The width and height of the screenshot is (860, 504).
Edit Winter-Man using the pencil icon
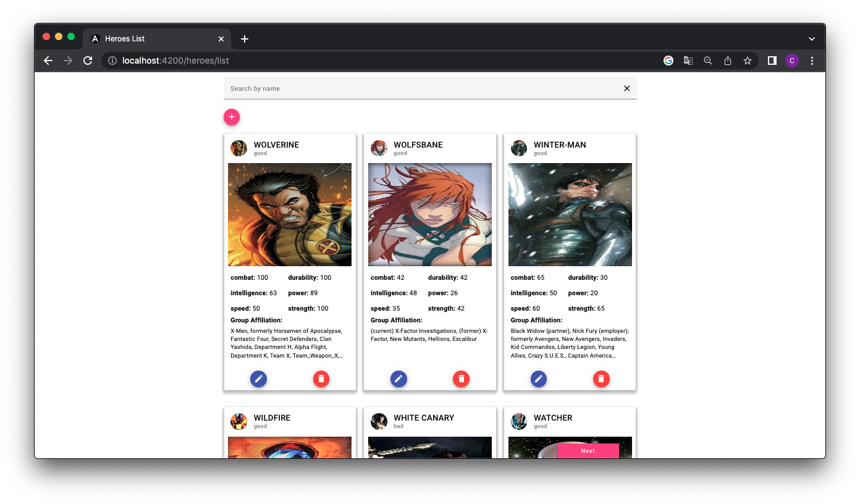coord(539,379)
